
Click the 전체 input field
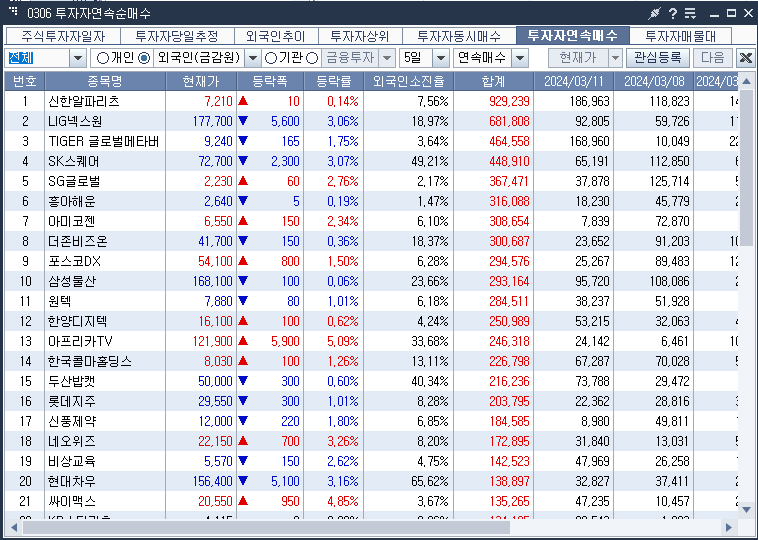(37, 58)
